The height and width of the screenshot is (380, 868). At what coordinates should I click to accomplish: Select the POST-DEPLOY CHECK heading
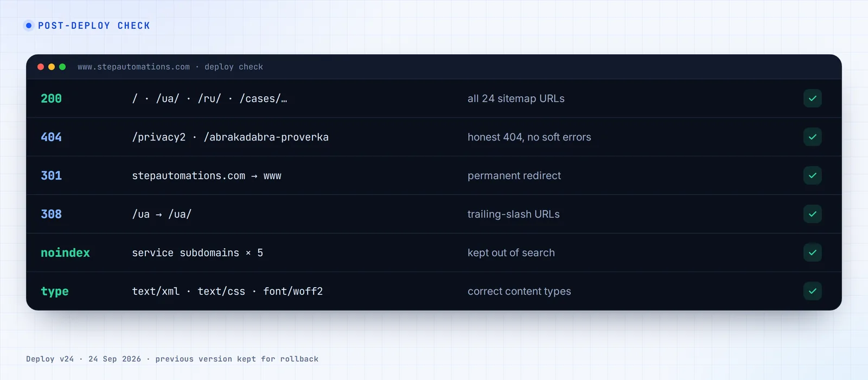point(94,26)
